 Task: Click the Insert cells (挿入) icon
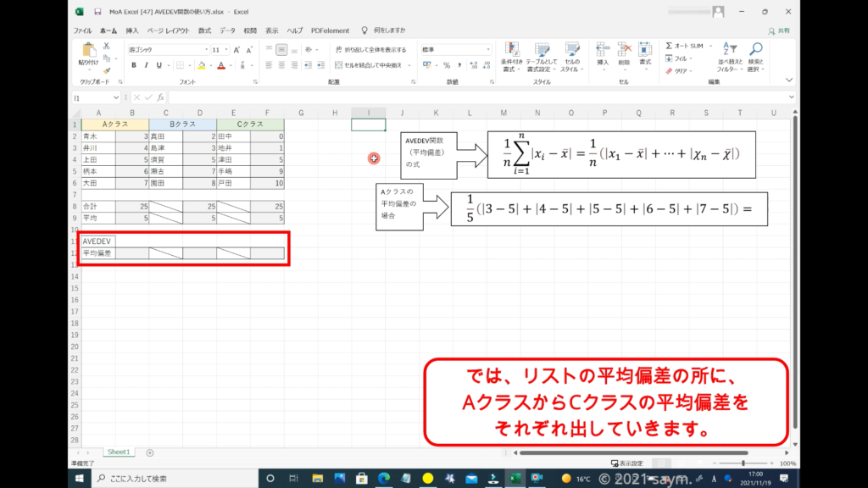click(603, 51)
